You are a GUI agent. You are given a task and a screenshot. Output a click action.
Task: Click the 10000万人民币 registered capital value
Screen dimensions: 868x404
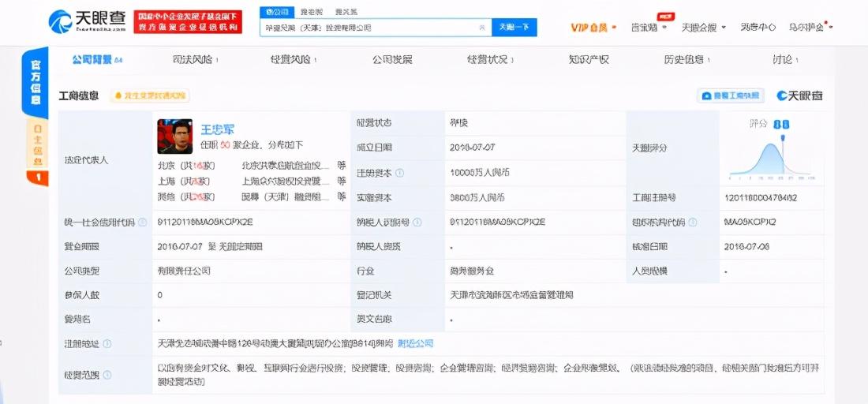[x=480, y=173]
